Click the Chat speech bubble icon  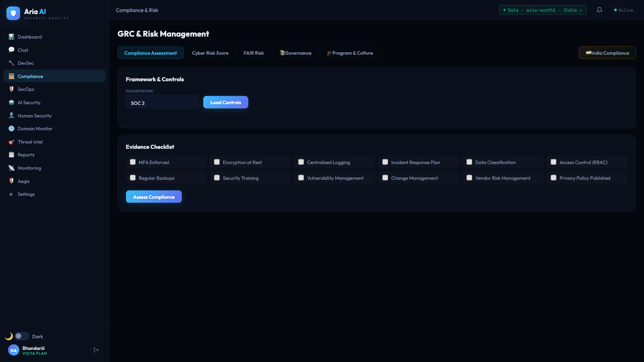(11, 50)
